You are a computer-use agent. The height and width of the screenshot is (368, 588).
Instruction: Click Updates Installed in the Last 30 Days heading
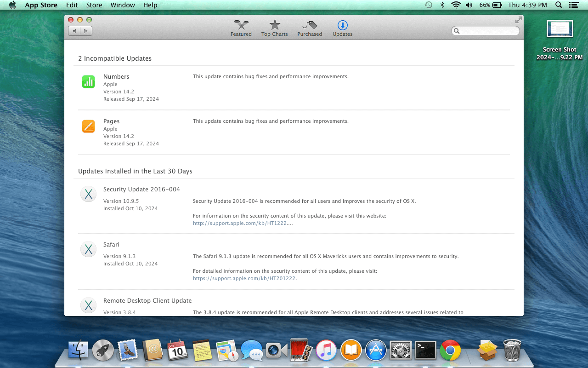pyautogui.click(x=135, y=171)
